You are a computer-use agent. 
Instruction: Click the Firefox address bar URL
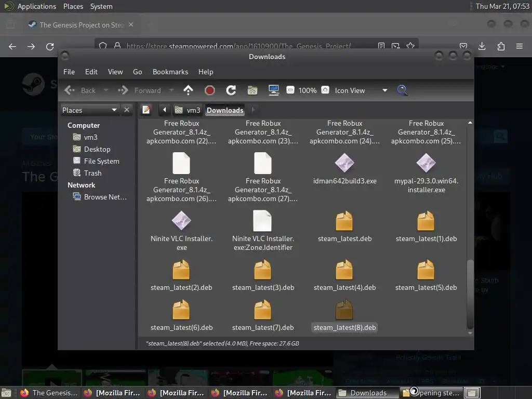[238, 46]
